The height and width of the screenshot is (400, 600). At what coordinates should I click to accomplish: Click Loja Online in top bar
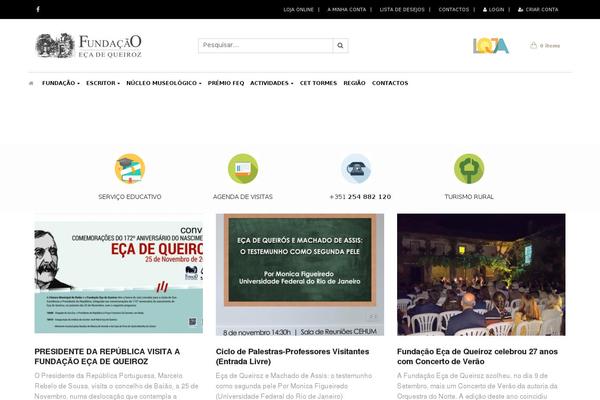[x=298, y=10]
